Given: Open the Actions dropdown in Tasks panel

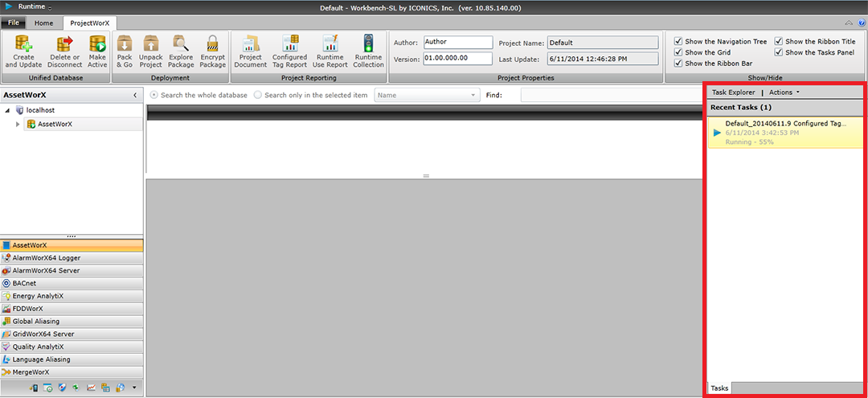Looking at the screenshot, I should 784,92.
